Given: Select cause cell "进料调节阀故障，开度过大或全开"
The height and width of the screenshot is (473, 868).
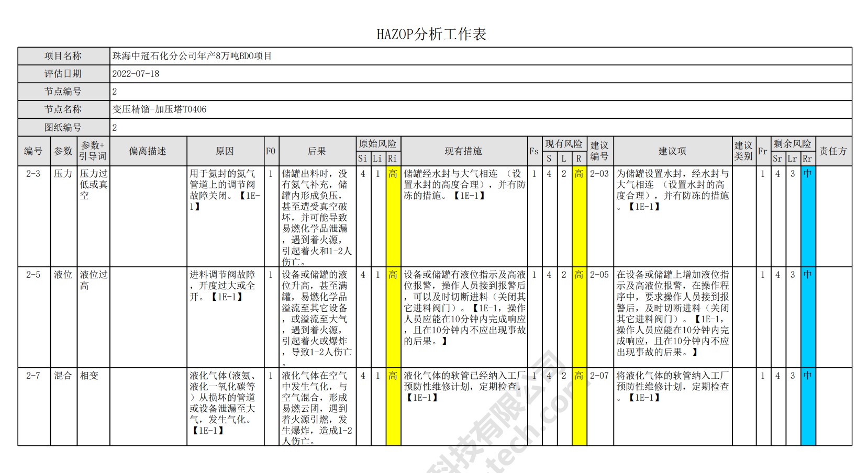Looking at the screenshot, I should (x=225, y=317).
